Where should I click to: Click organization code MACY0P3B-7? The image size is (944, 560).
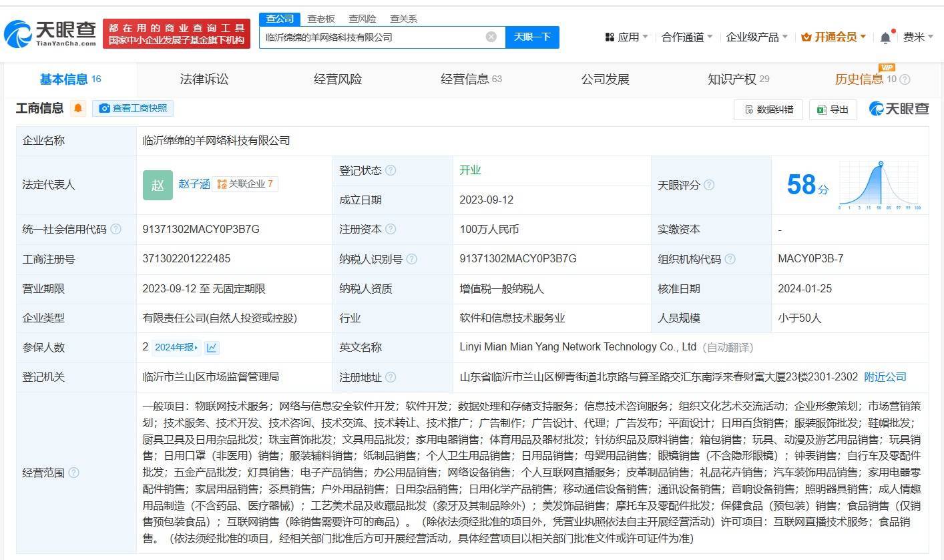810,259
